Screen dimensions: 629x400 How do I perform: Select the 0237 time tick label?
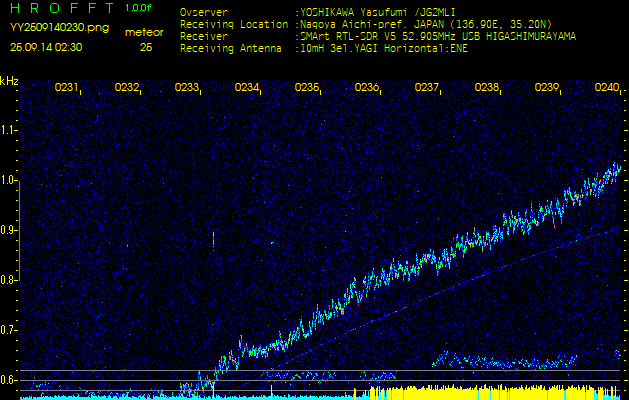pyautogui.click(x=427, y=88)
